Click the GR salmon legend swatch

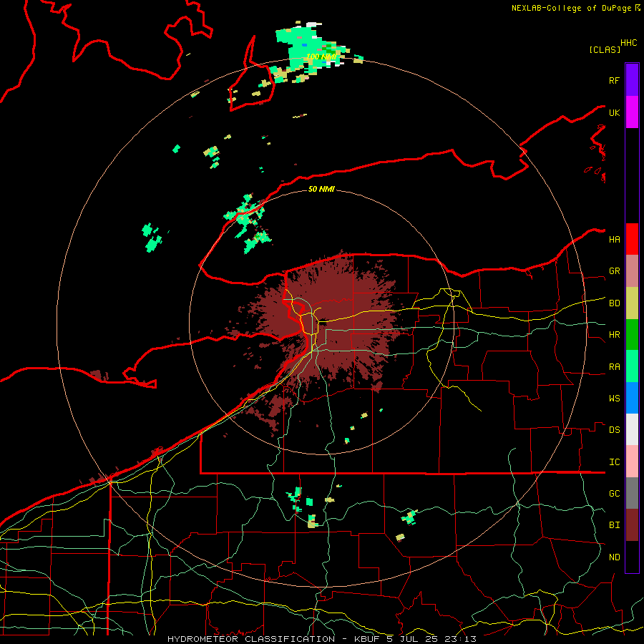click(632, 271)
